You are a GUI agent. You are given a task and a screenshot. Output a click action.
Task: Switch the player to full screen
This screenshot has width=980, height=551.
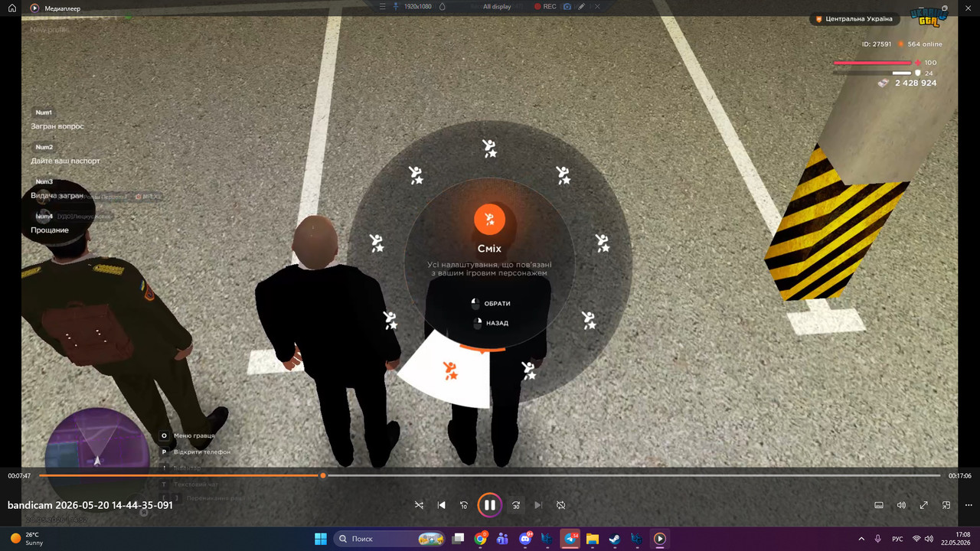pyautogui.click(x=924, y=505)
